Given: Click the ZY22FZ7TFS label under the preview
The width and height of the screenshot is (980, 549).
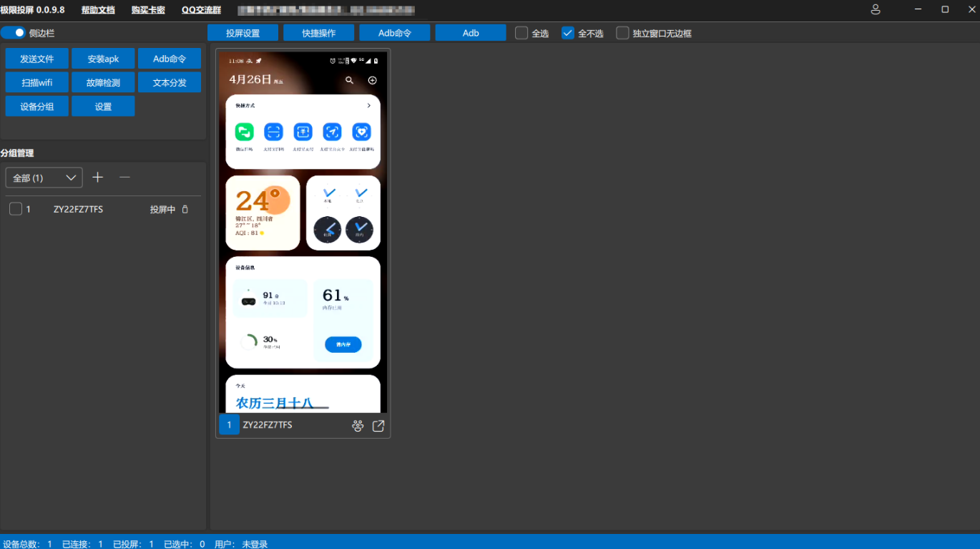Looking at the screenshot, I should 268,425.
